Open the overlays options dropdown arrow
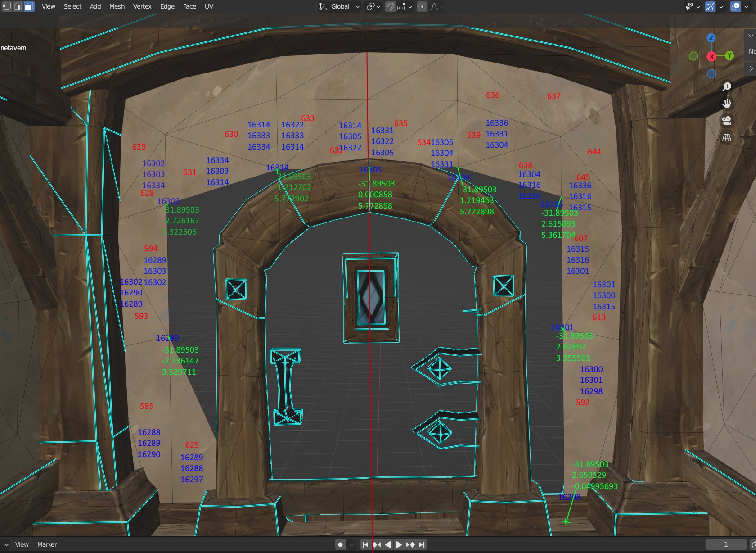The image size is (756, 553). click(746, 6)
